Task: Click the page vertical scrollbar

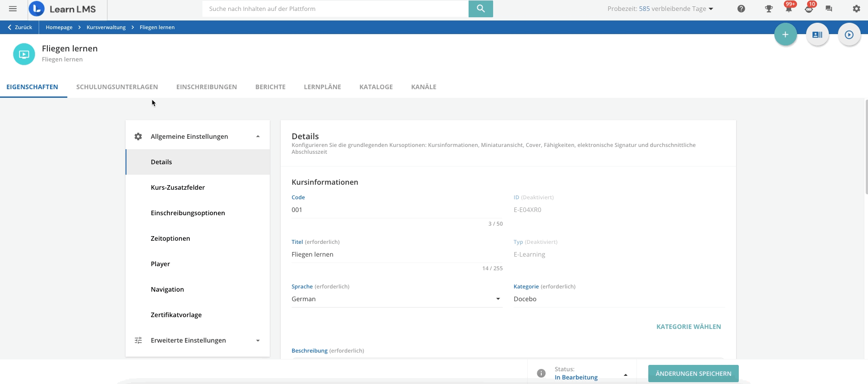Action: pyautogui.click(x=866, y=146)
